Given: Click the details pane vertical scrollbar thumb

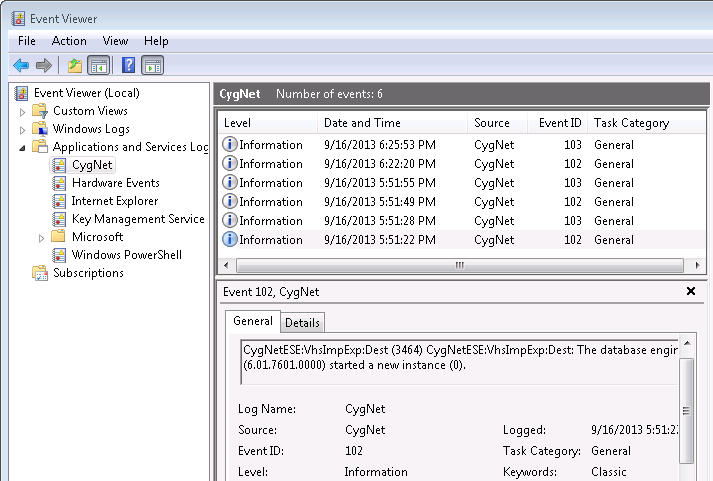Looking at the screenshot, I should [x=686, y=411].
